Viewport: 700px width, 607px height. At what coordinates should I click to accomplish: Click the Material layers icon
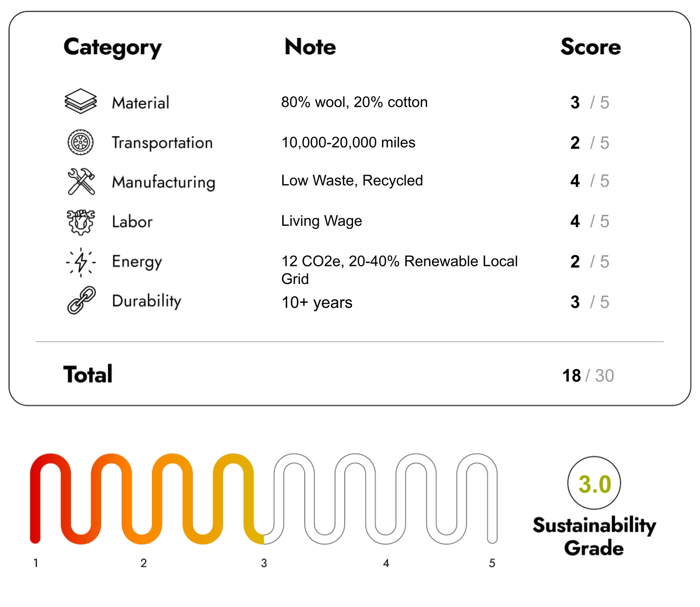pyautogui.click(x=81, y=101)
